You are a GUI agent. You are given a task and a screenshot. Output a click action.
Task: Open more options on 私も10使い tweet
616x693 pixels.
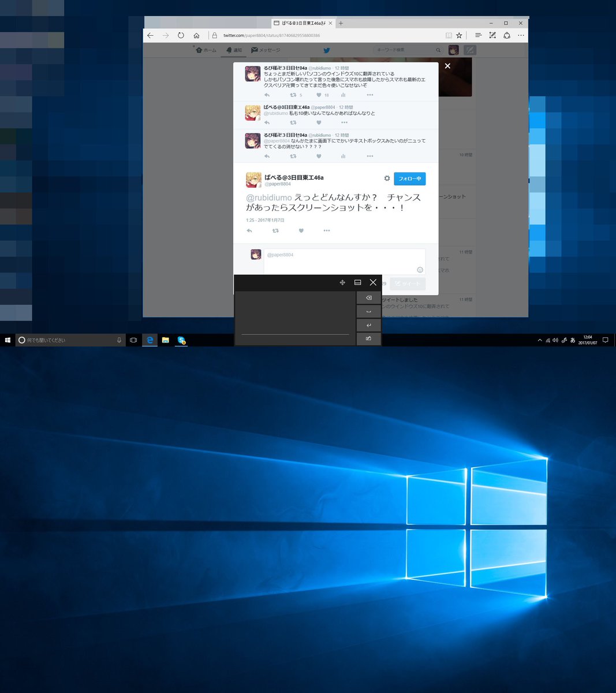(x=344, y=122)
